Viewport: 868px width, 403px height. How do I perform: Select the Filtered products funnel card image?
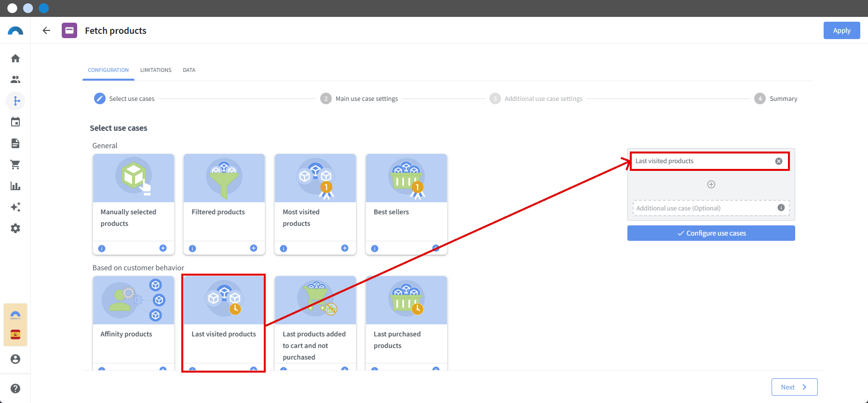point(224,178)
